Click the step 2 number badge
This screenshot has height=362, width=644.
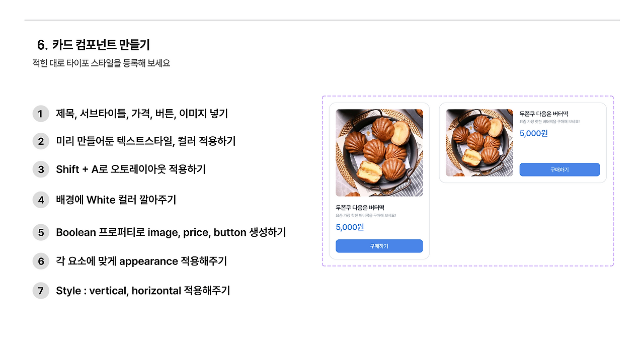pyautogui.click(x=41, y=141)
